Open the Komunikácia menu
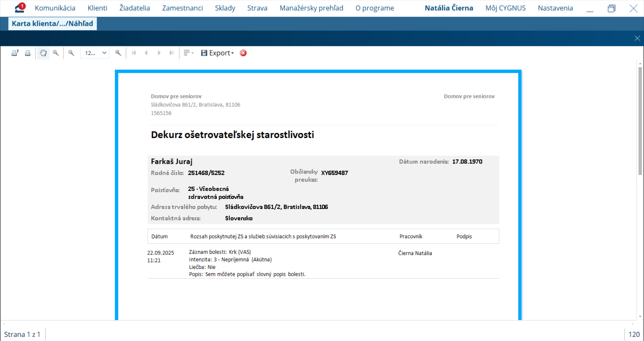644x341 pixels. pos(55,8)
